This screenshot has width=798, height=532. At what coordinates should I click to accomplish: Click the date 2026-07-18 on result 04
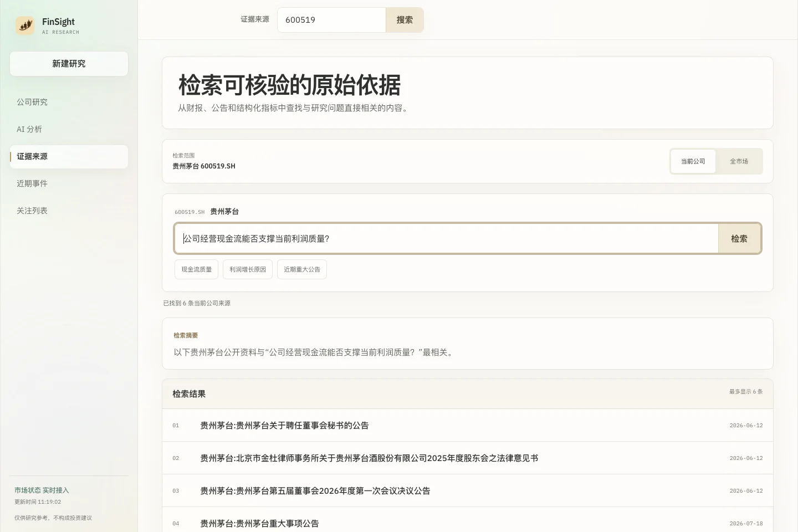click(746, 523)
